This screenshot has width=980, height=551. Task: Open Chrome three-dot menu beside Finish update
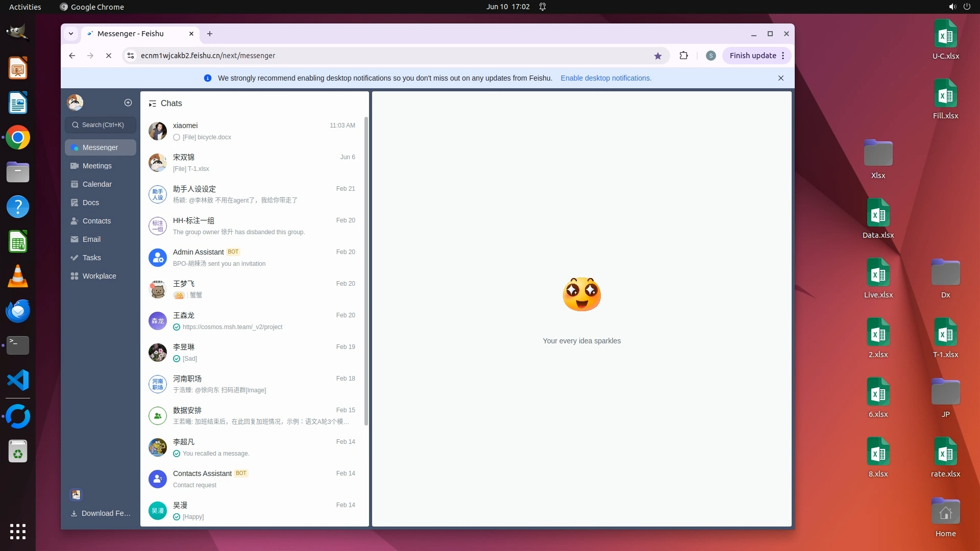point(783,56)
